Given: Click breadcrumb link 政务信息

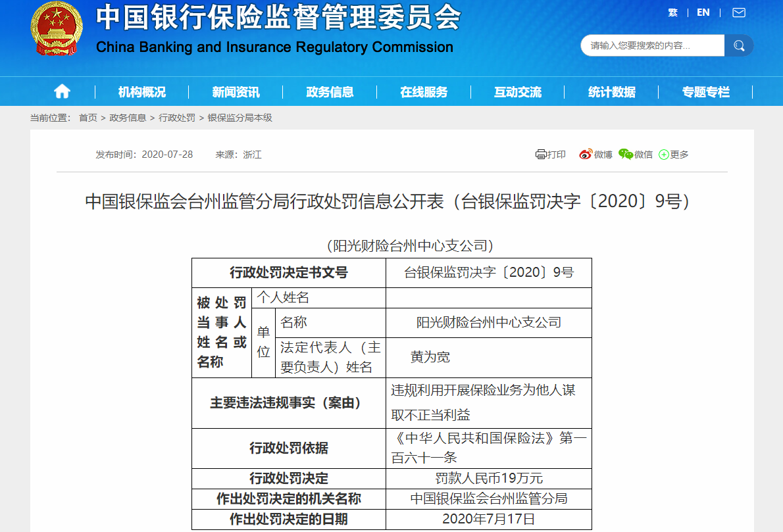Looking at the screenshot, I should 128,118.
